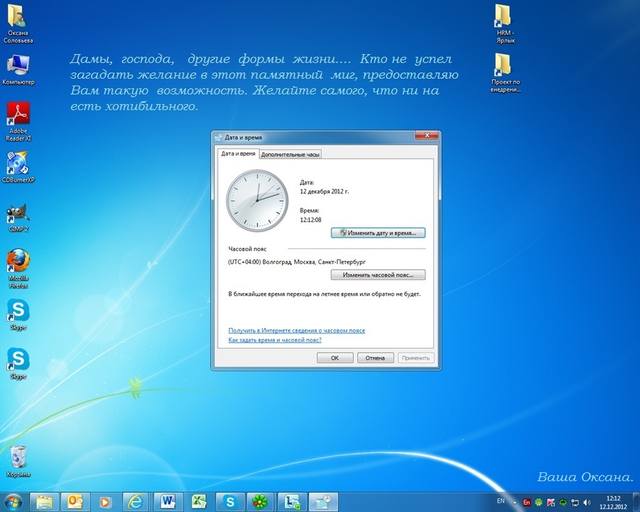The width and height of the screenshot is (640, 512).
Task: Open the Windows Start menu orb
Action: tap(13, 502)
